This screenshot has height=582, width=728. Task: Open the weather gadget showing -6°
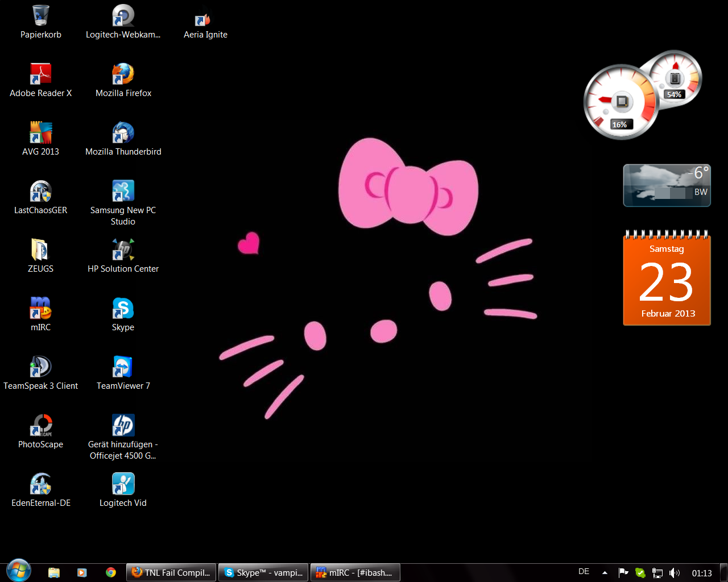667,185
